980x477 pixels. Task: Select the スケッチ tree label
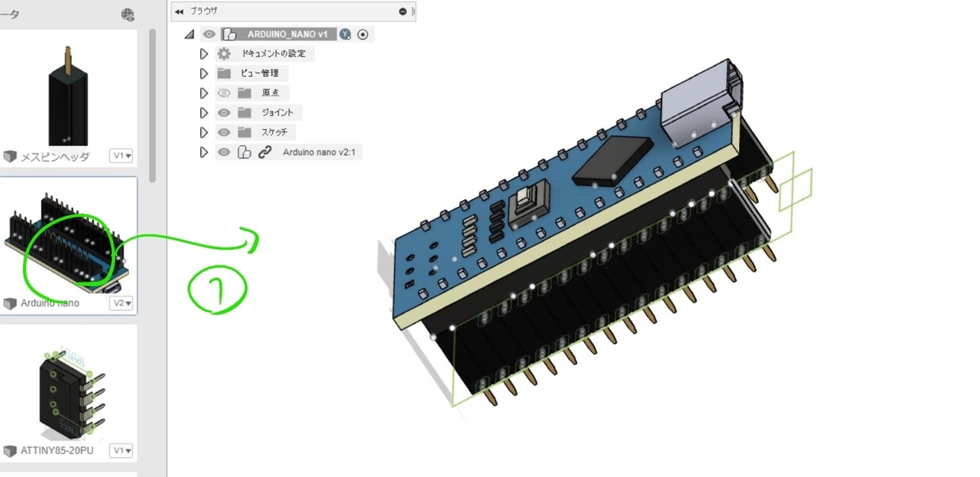click(274, 132)
